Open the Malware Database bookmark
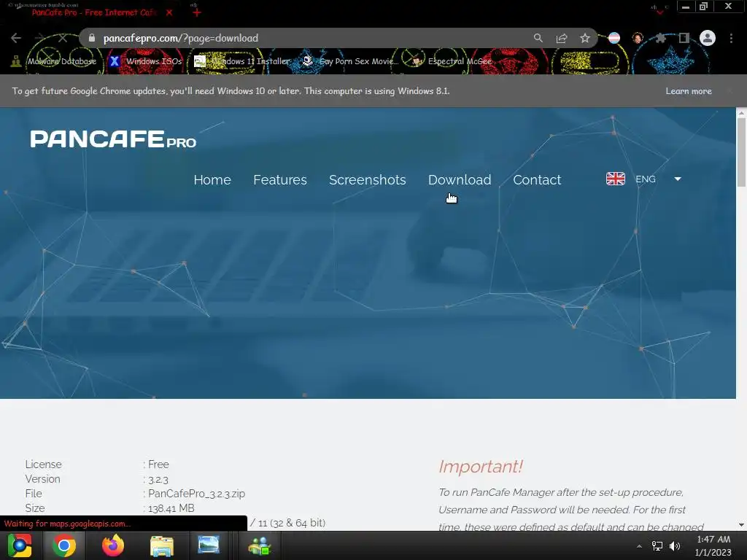 tap(54, 61)
